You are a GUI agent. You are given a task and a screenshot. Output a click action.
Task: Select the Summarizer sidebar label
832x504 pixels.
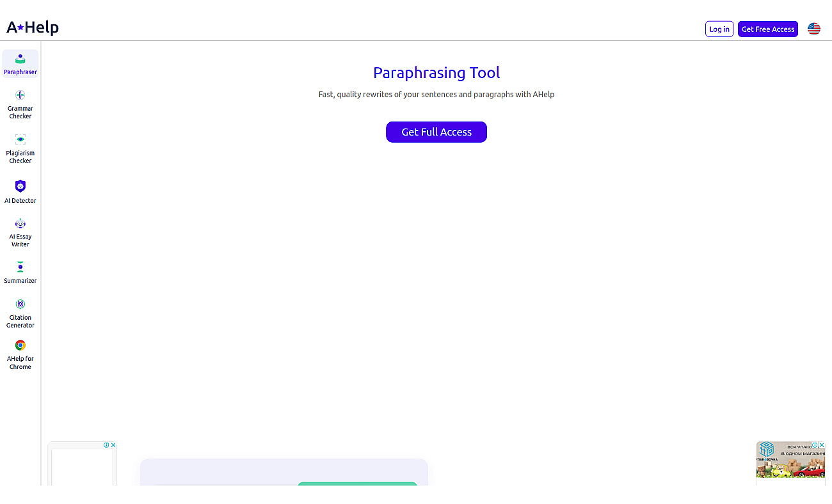[20, 281]
